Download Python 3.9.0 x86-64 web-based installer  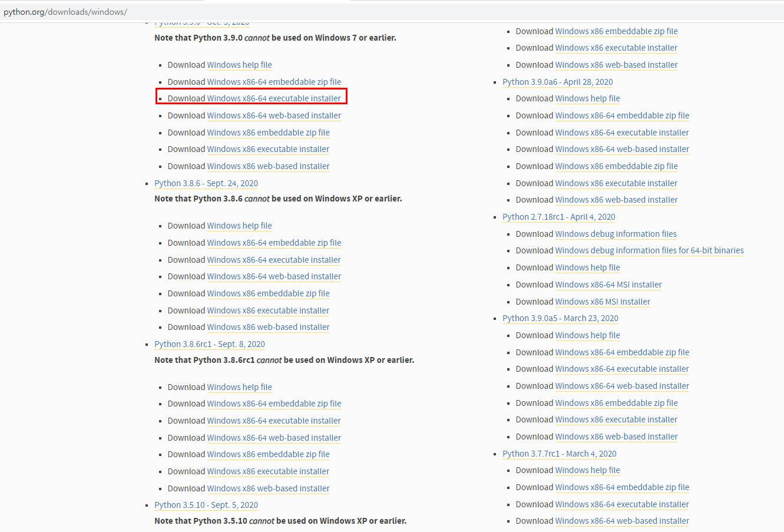coord(274,115)
